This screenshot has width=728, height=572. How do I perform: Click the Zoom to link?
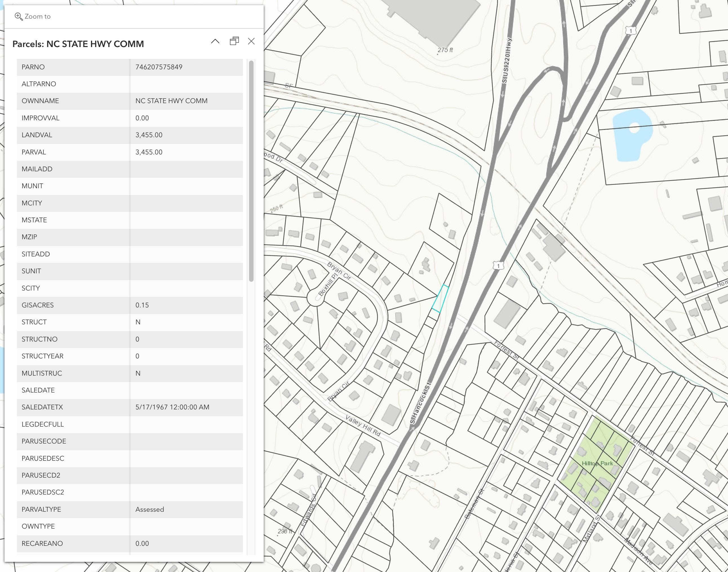click(x=32, y=16)
